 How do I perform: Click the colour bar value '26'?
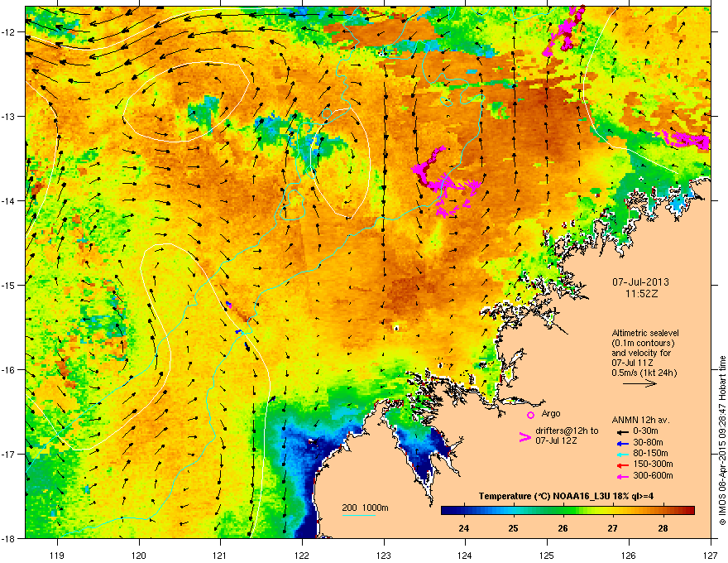(563, 528)
